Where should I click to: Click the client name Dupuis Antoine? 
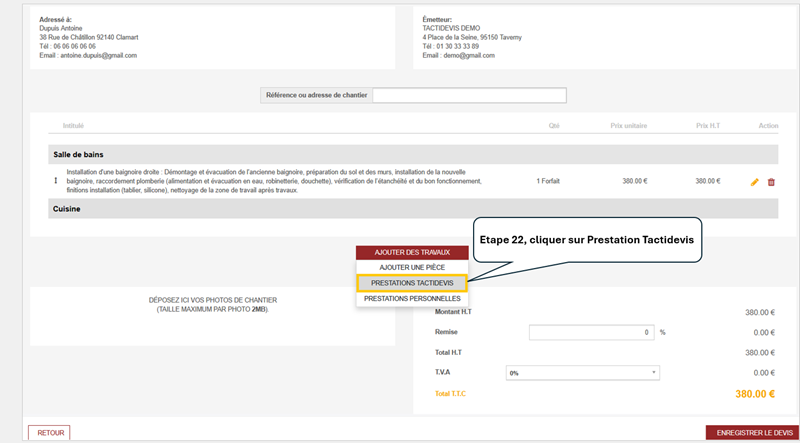click(x=61, y=29)
